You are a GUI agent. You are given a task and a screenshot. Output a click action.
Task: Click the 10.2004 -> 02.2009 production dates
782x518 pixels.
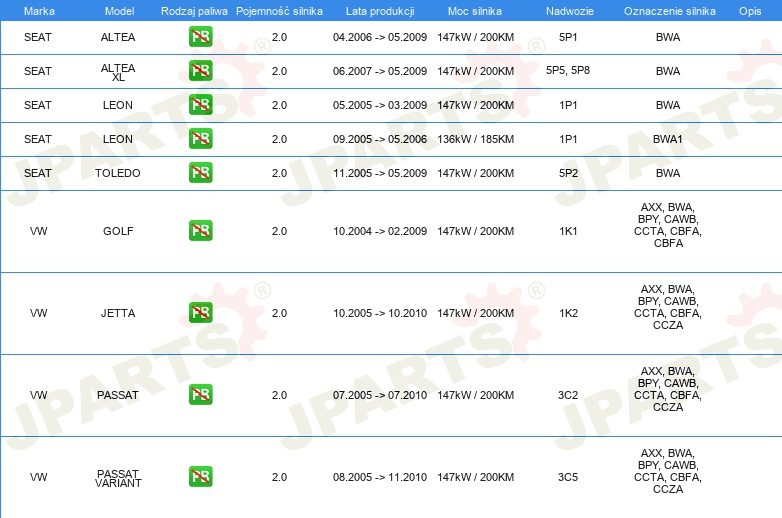380,231
